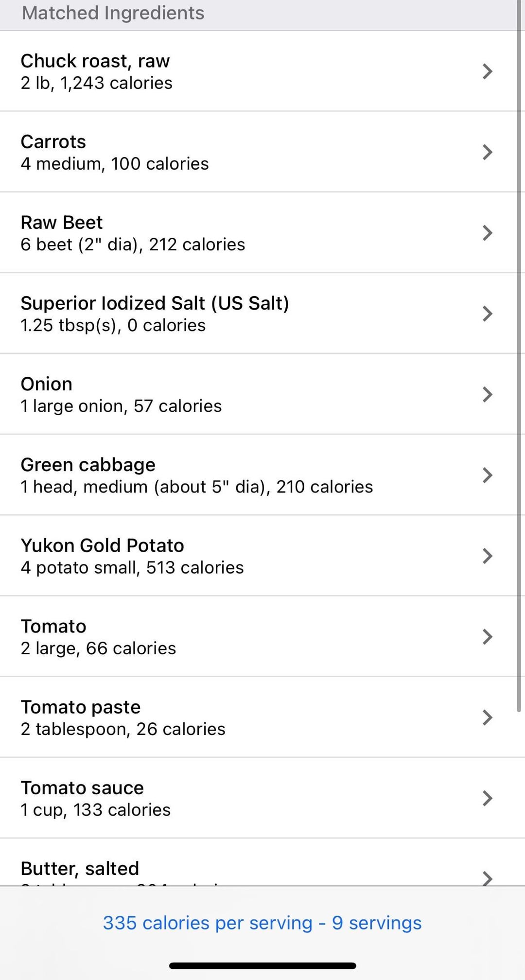Viewport: 525px width, 980px height.
Task: Tap arrow next to Yukon Gold Potato
Action: click(x=487, y=556)
